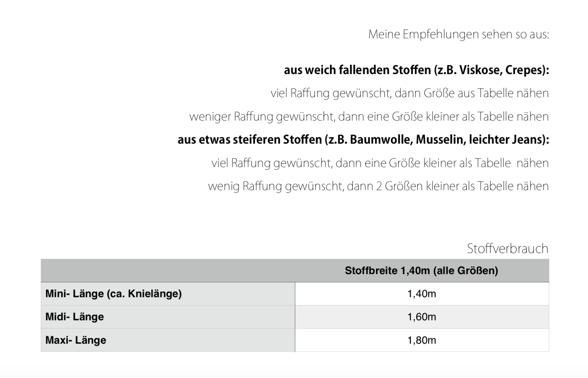The image size is (588, 378).
Task: Click the "Stoffbreite 1,40m (alle Größen)" column header
Action: 421,271
